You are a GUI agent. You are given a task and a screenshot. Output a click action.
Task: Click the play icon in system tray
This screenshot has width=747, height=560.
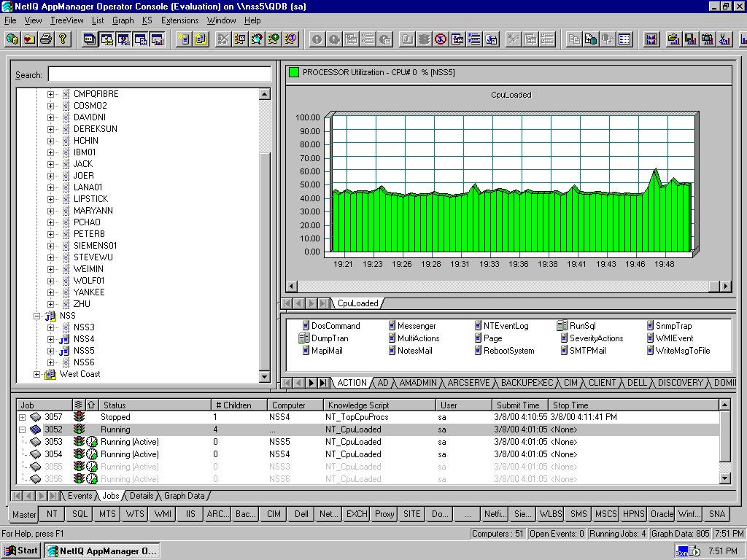[695, 551]
